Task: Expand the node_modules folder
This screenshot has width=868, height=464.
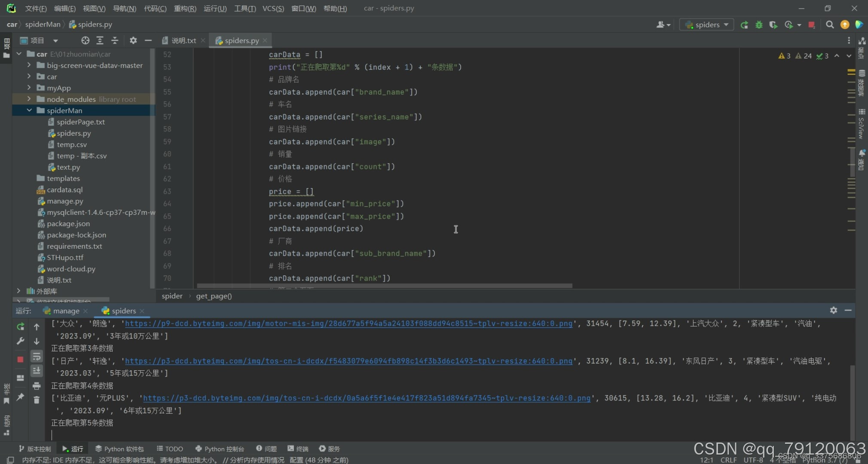Action: tap(29, 99)
